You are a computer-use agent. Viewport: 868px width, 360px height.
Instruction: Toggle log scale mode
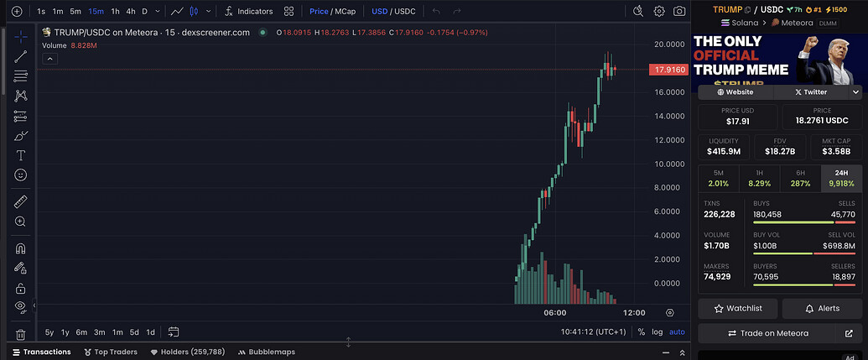(x=657, y=331)
